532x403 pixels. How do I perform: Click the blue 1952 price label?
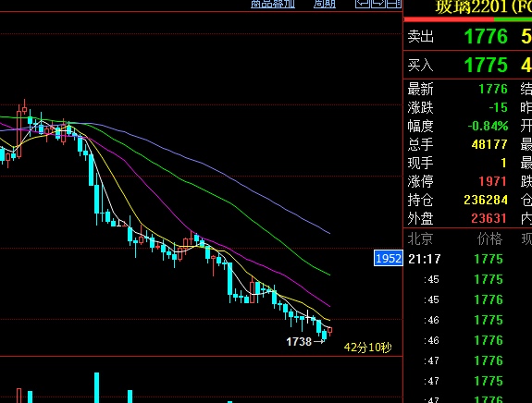click(389, 259)
